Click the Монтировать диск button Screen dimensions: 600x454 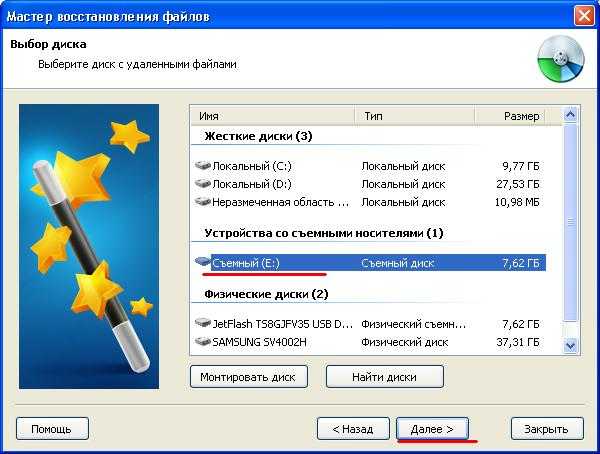click(x=249, y=377)
